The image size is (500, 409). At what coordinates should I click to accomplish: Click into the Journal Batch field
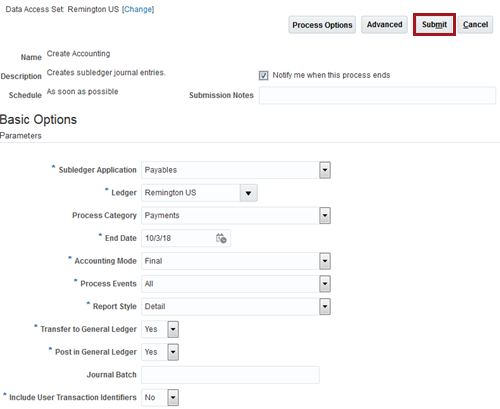(x=230, y=375)
